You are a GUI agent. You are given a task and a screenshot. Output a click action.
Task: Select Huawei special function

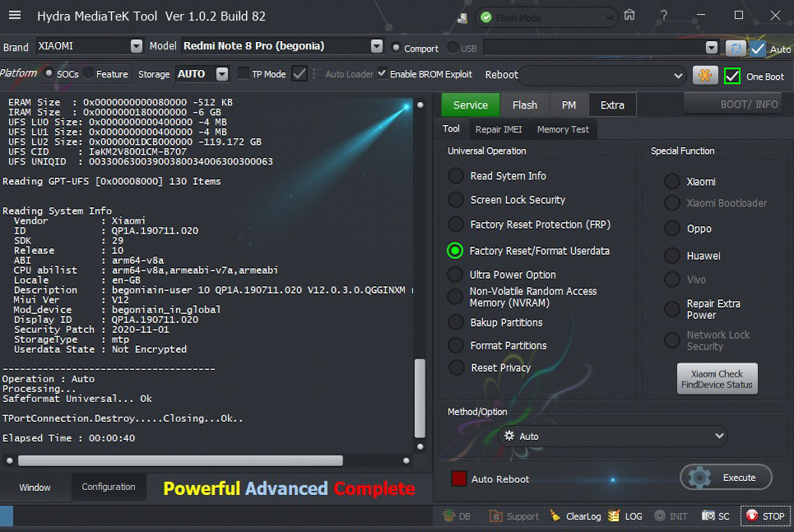tap(672, 255)
